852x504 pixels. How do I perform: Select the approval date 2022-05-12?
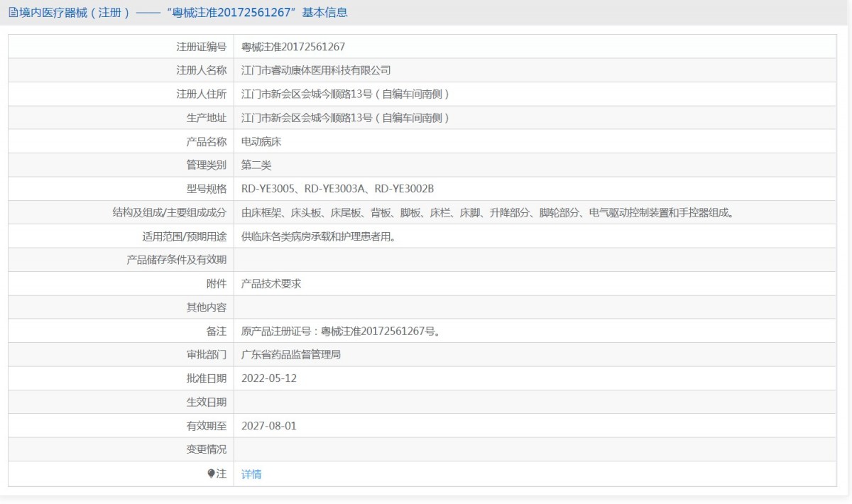pyautogui.click(x=269, y=378)
